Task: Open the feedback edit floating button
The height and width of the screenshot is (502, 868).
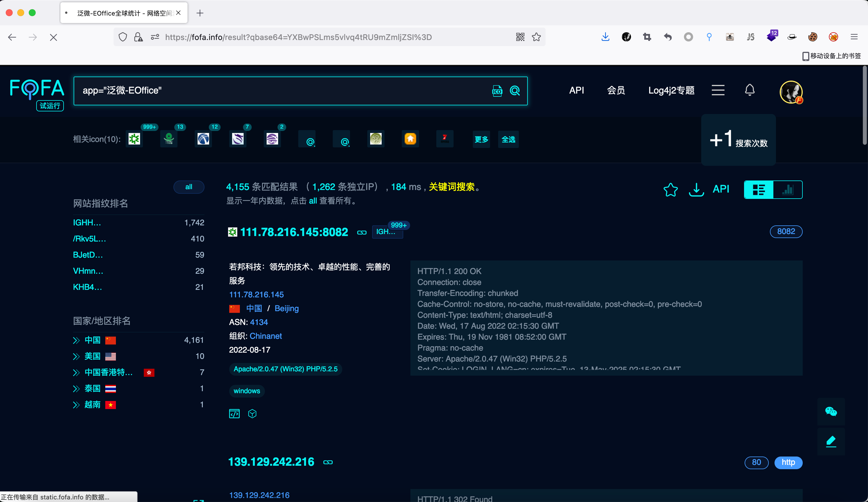Action: coord(831,441)
